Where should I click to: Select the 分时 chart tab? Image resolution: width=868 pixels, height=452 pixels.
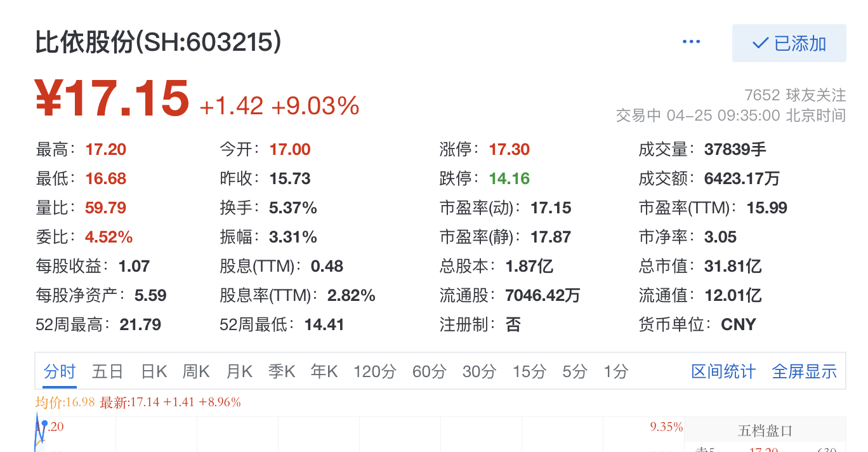click(60, 371)
